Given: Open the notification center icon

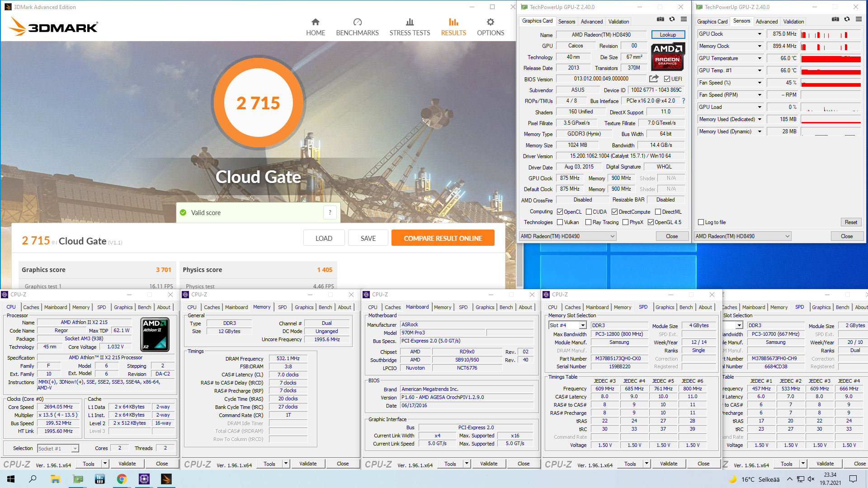Looking at the screenshot, I should click(853, 479).
